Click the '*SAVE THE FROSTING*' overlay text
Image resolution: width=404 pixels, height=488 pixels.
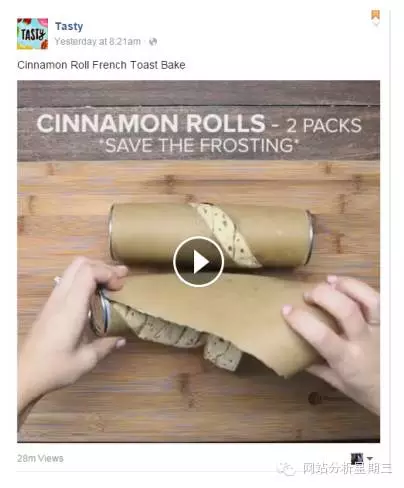click(199, 146)
